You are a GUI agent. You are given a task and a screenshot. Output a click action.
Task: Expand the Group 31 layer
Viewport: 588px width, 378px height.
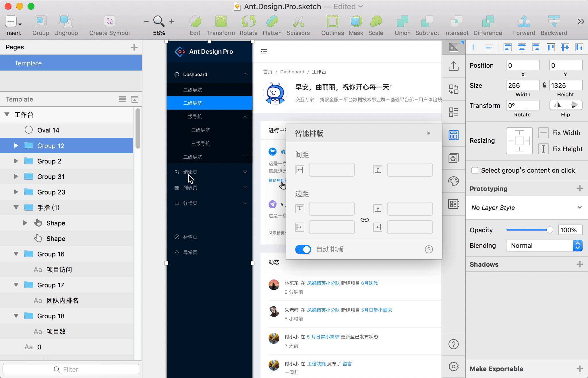[16, 177]
